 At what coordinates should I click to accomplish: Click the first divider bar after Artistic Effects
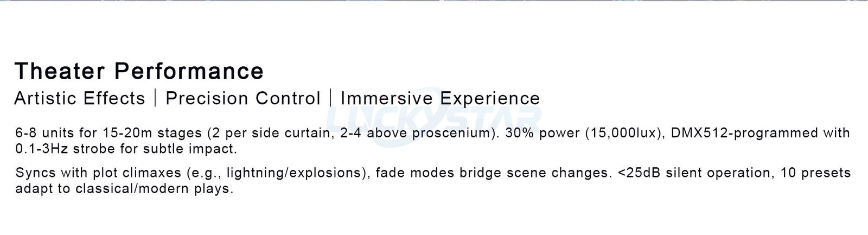[156, 98]
